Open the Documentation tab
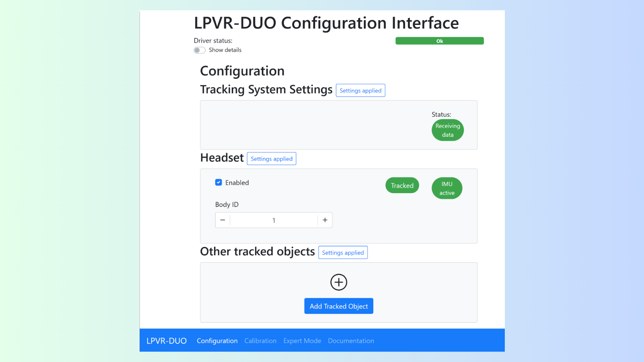644x362 pixels. pyautogui.click(x=351, y=341)
